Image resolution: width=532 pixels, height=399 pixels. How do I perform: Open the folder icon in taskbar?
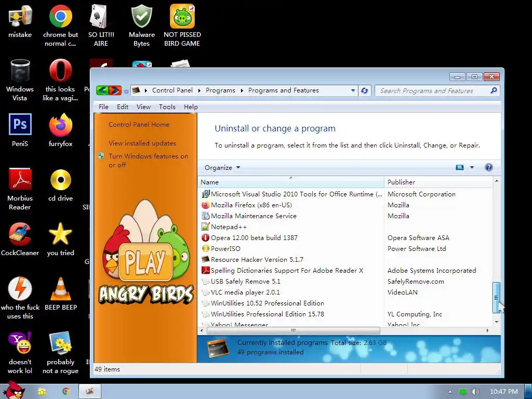tap(42, 392)
